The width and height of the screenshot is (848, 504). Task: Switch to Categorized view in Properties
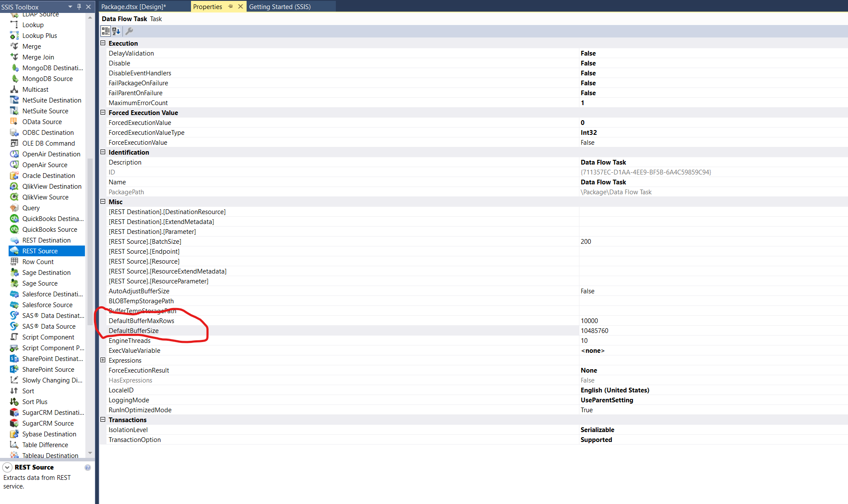tap(105, 31)
